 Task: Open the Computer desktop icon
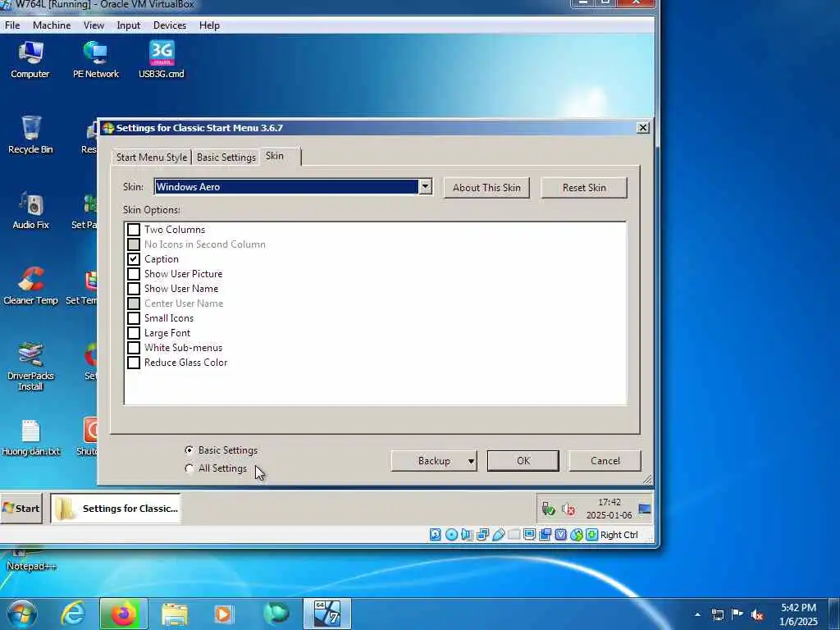pos(30,59)
